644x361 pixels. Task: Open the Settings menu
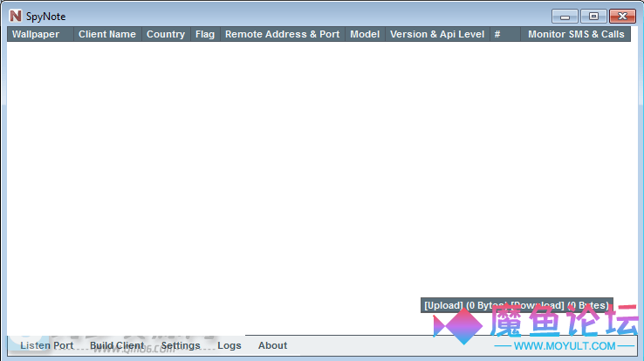[181, 345]
